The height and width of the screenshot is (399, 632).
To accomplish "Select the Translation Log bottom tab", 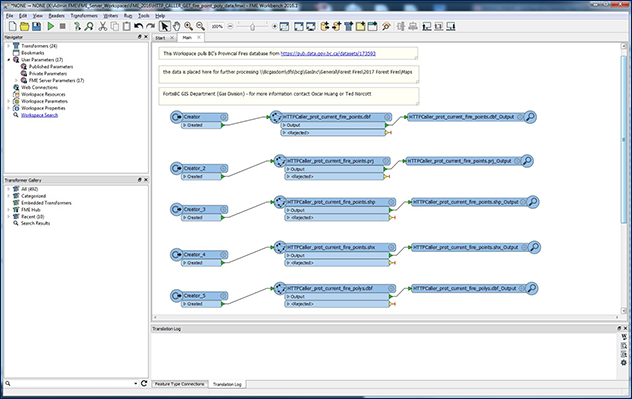I will coord(227,384).
